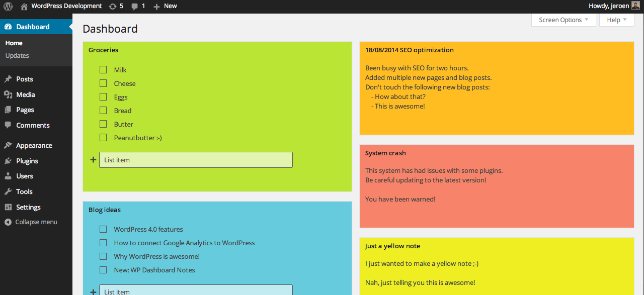Click the Posts pushpin icon in sidebar
This screenshot has height=295, width=644.
click(8, 79)
